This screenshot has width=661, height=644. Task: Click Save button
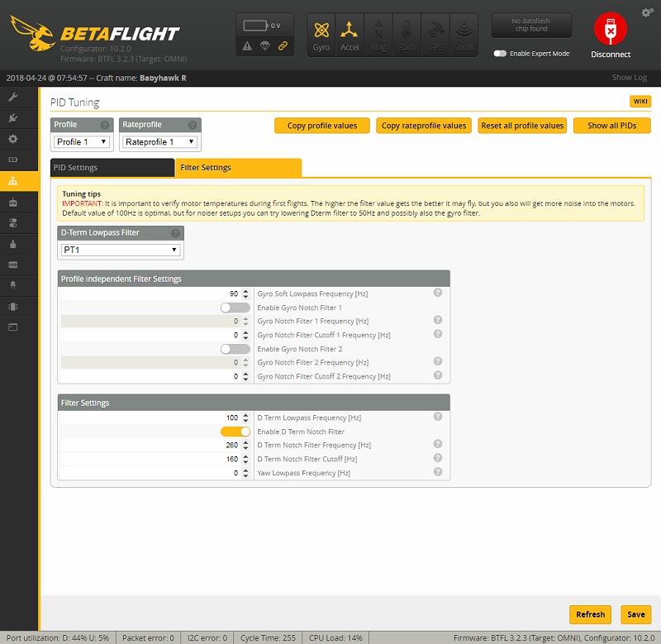(x=635, y=614)
